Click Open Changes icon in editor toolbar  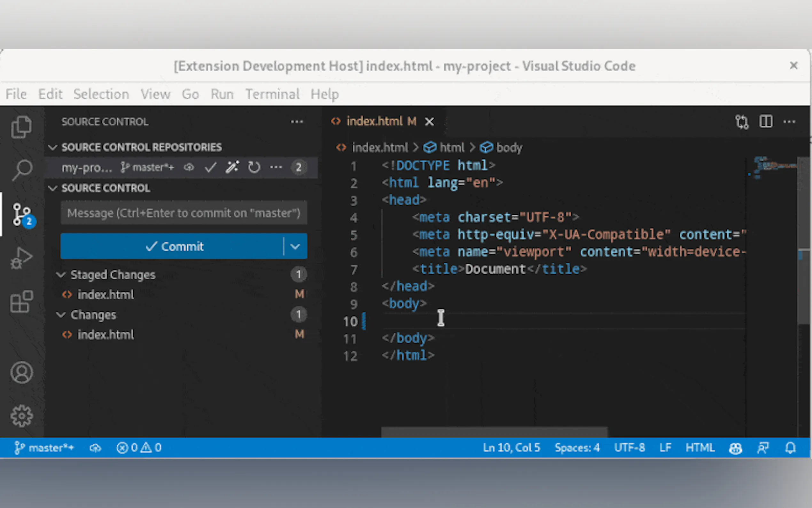click(x=742, y=122)
